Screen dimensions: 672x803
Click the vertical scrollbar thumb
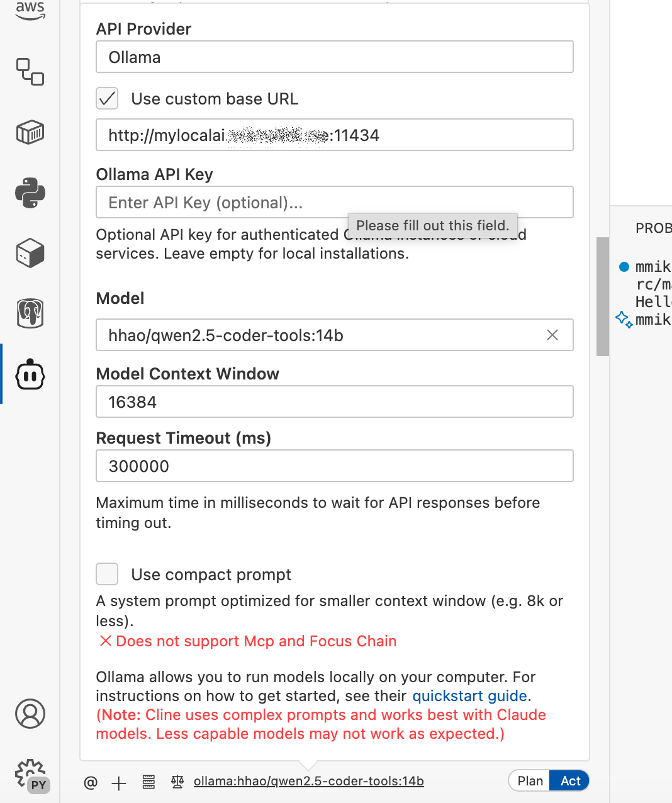[x=603, y=296]
